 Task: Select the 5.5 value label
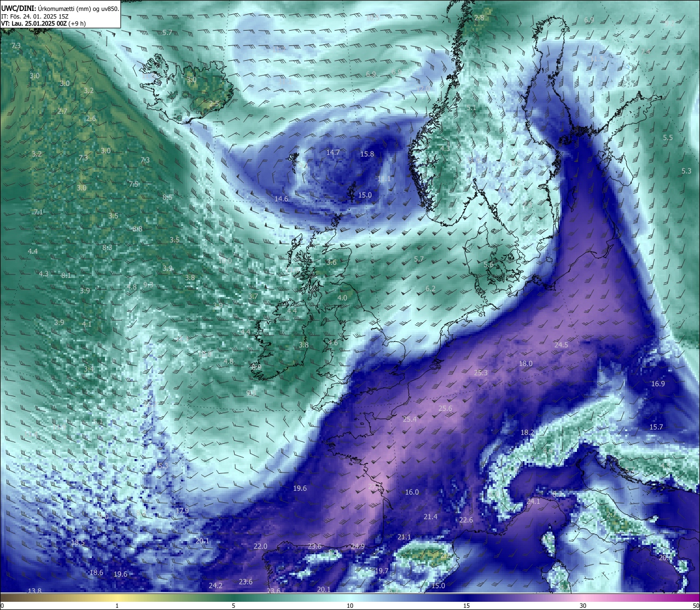[668, 138]
